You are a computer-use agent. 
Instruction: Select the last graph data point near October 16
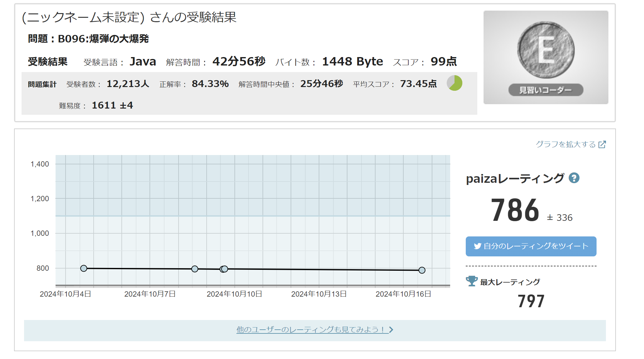click(422, 270)
